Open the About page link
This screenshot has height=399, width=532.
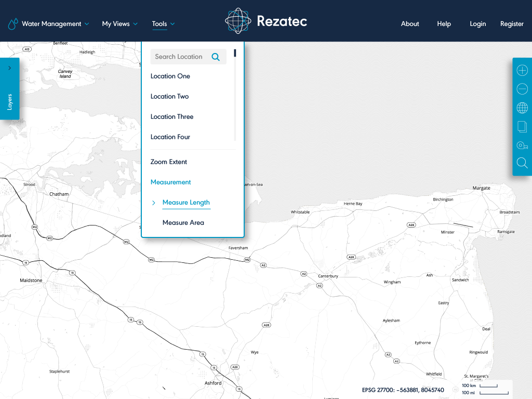pos(410,24)
